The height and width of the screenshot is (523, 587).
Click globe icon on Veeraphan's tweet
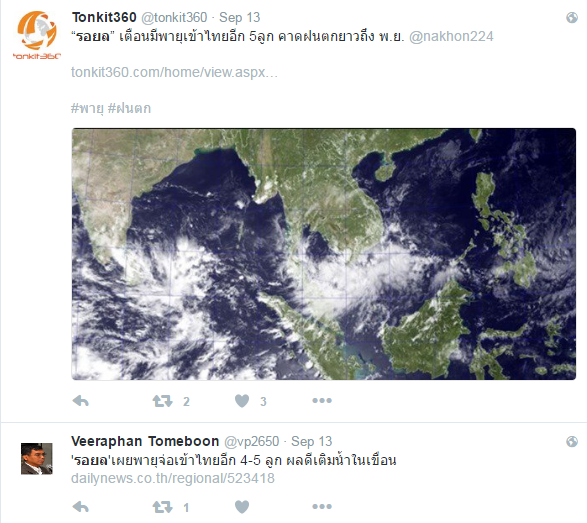[572, 441]
